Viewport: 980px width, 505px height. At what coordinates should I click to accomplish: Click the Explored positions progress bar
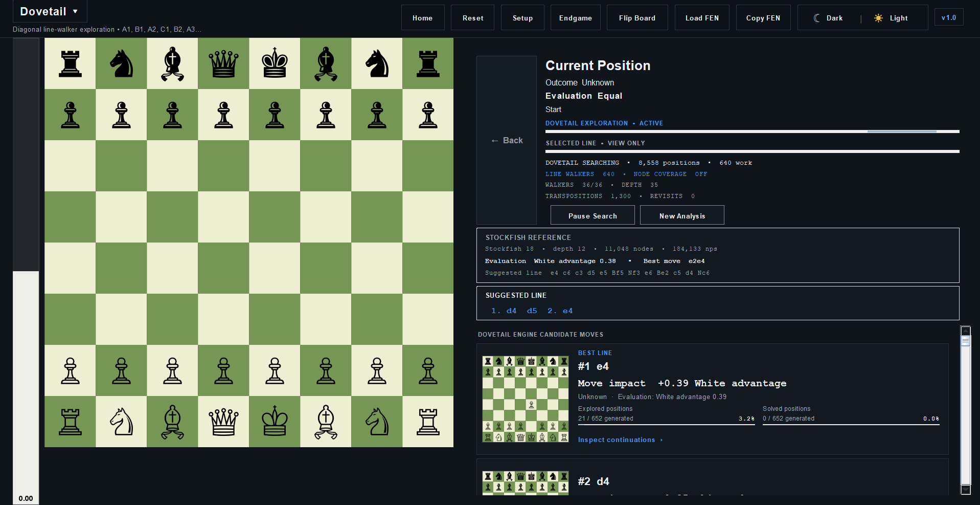click(666, 424)
